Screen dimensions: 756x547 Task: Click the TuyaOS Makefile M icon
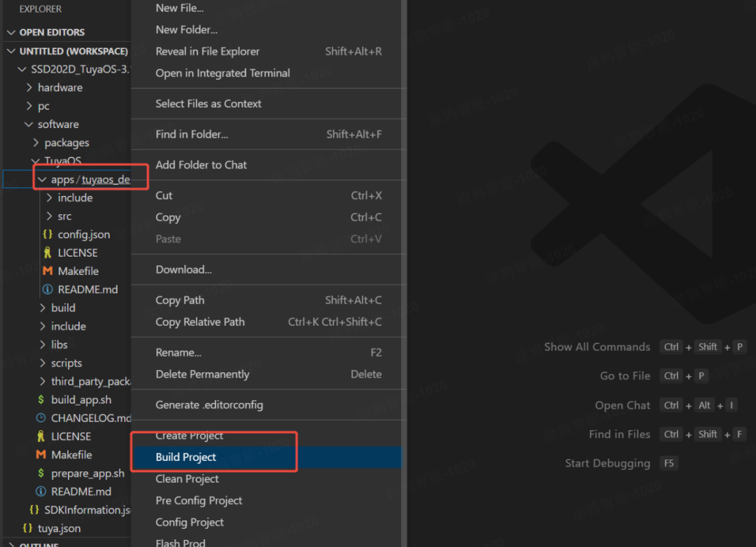[41, 455]
